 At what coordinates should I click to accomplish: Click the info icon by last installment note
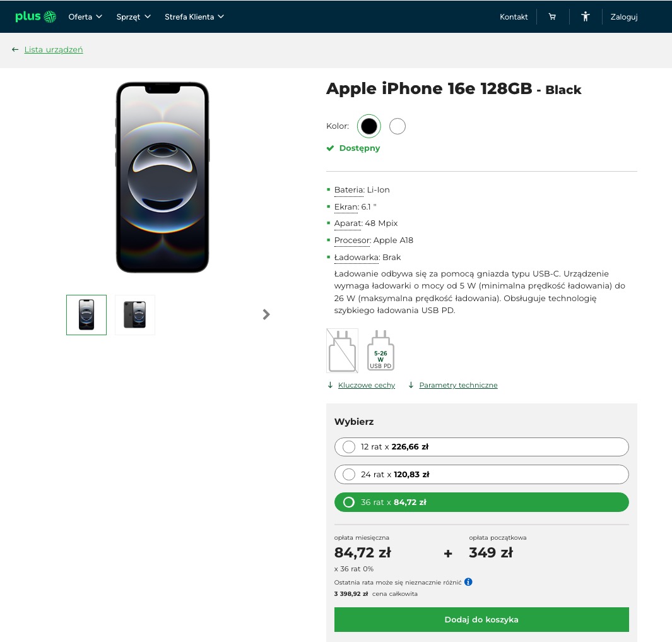468,582
